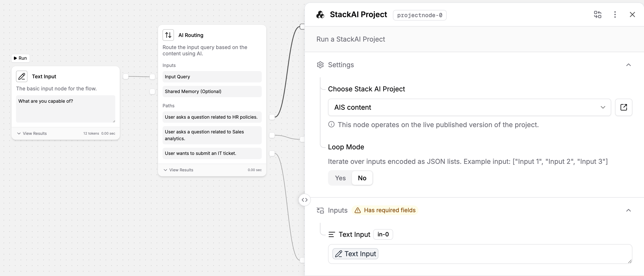Expand View Results on AI Routing node
Image resolution: width=644 pixels, height=276 pixels.
(x=178, y=170)
